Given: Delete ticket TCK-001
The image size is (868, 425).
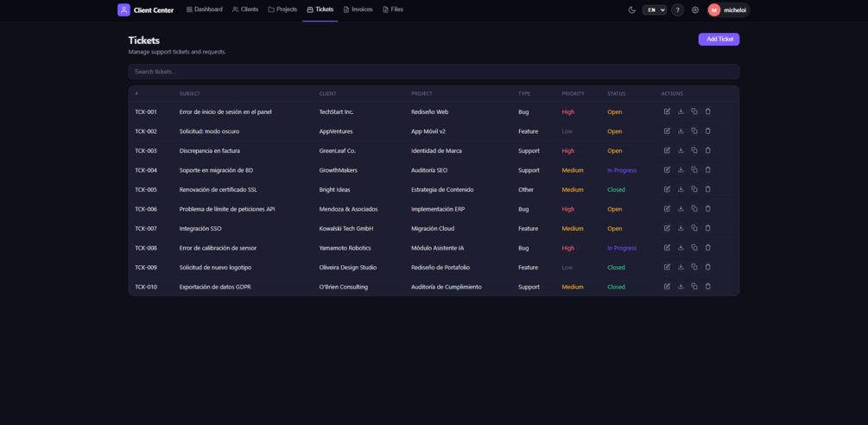Looking at the screenshot, I should click(707, 111).
